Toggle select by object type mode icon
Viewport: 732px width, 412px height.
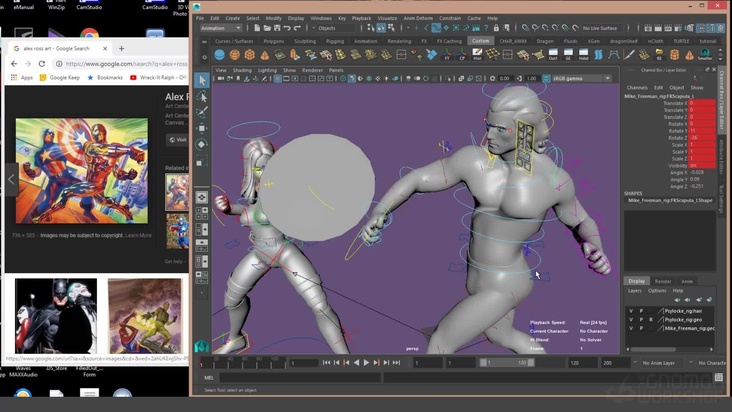(381, 28)
